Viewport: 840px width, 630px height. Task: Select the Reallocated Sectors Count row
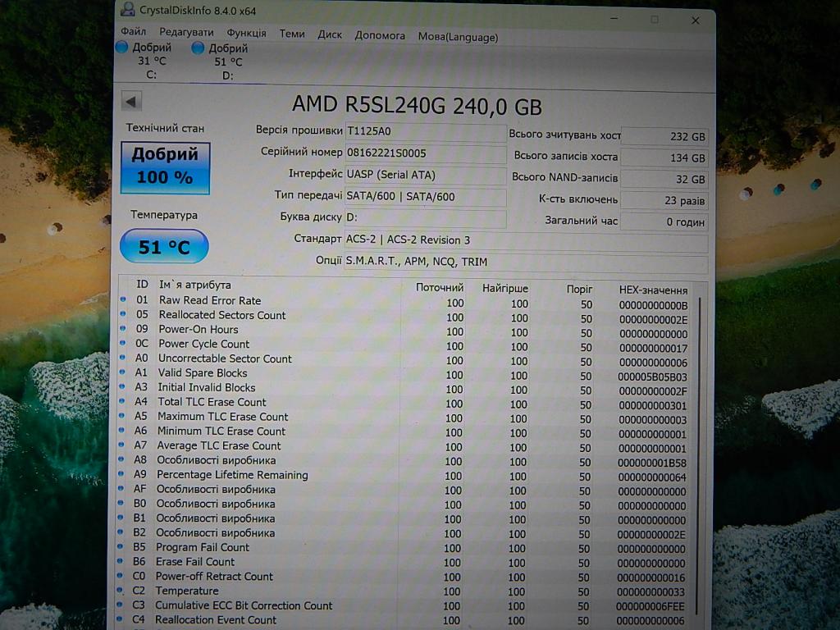pyautogui.click(x=405, y=317)
